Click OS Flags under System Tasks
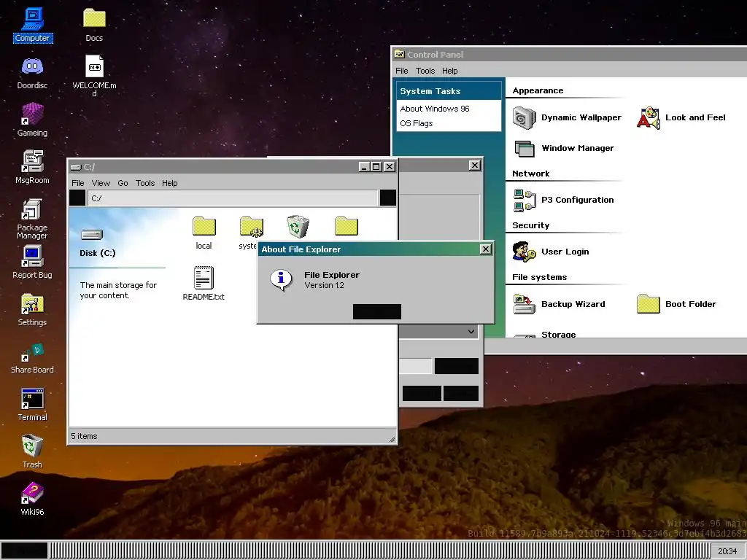 tap(417, 123)
